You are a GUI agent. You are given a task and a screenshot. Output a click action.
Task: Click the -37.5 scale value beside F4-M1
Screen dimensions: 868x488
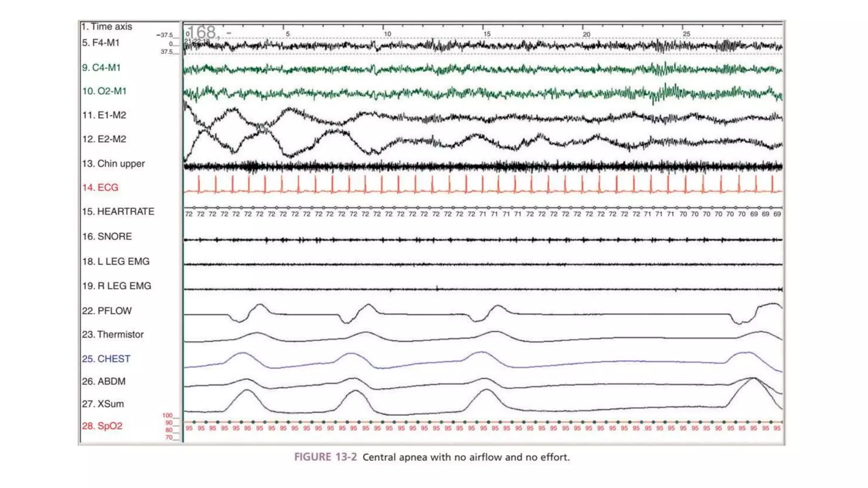[x=164, y=35]
